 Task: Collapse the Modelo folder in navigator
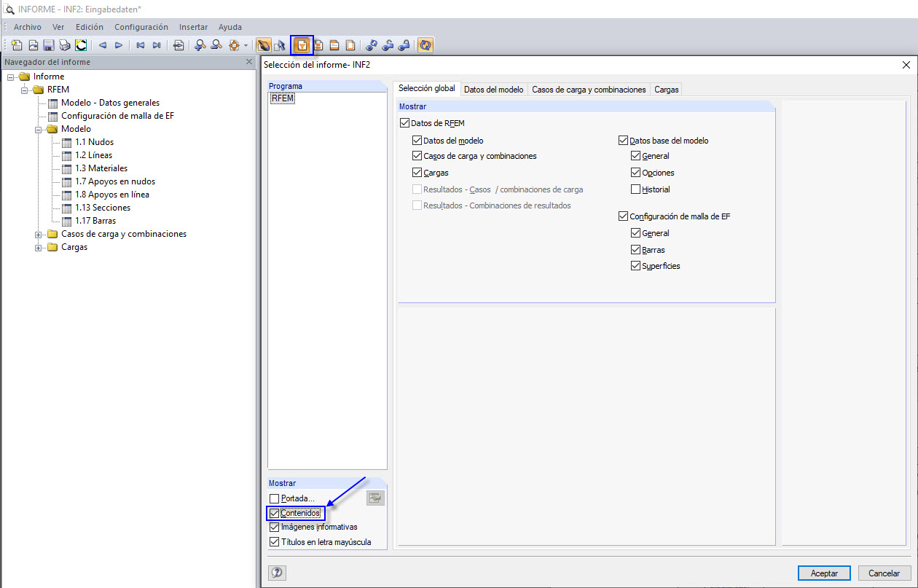coord(39,129)
